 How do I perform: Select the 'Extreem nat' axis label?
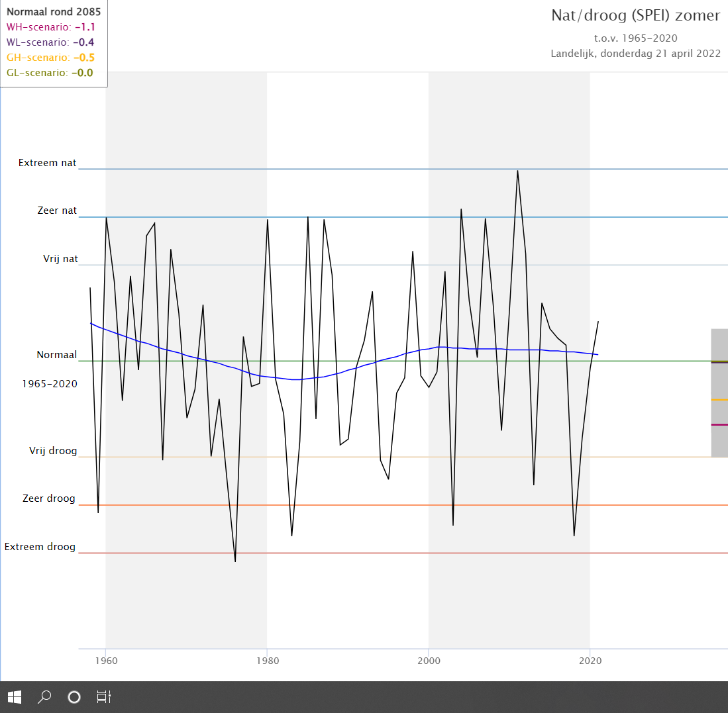click(47, 163)
